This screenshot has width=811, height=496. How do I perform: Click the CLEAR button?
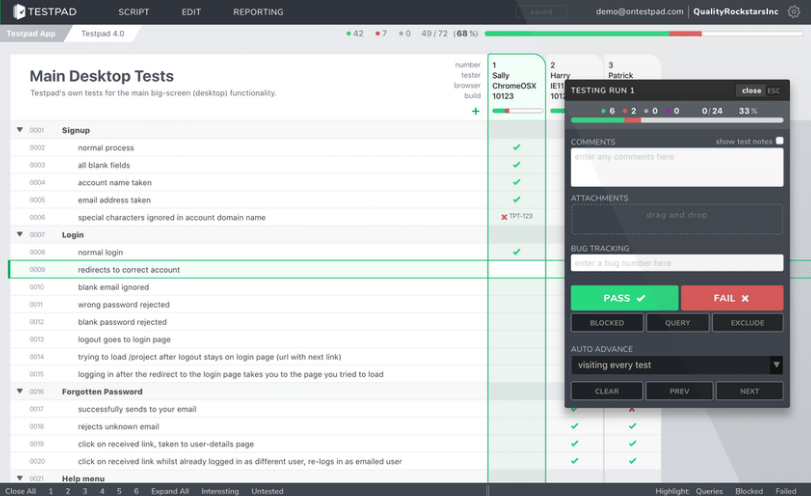(607, 391)
